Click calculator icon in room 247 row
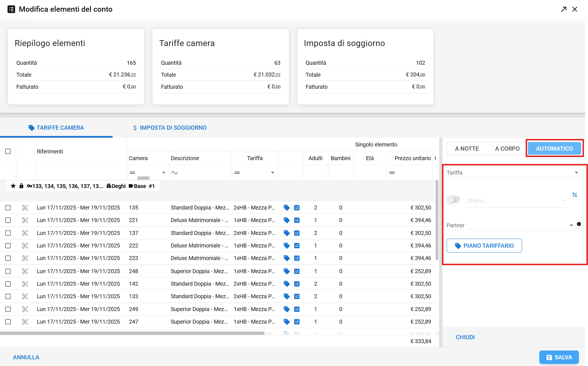The width and height of the screenshot is (588, 366). 297,322
